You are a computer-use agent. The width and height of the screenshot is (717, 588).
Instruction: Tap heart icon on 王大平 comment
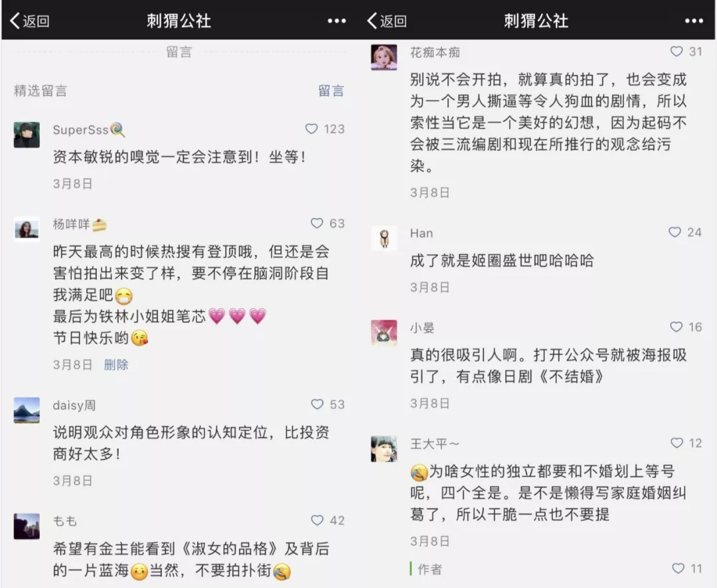click(677, 443)
